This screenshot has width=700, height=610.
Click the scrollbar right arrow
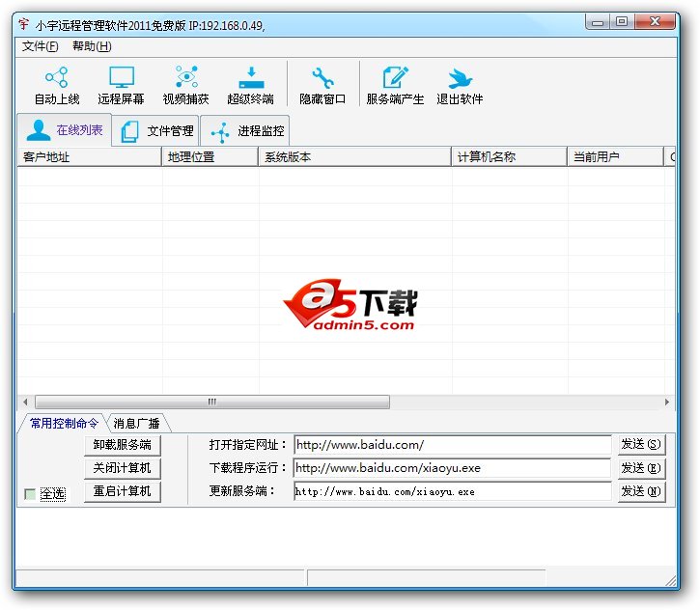[667, 402]
